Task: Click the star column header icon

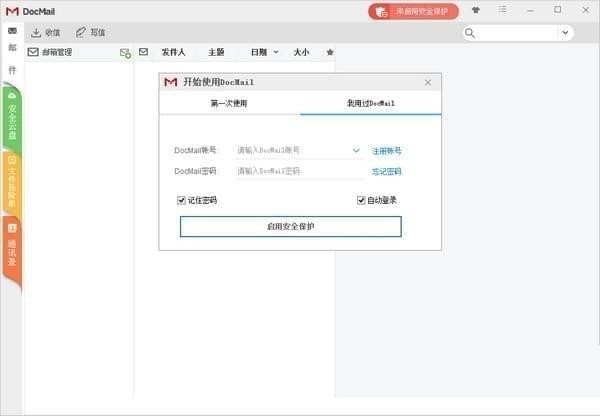Action: [330, 52]
